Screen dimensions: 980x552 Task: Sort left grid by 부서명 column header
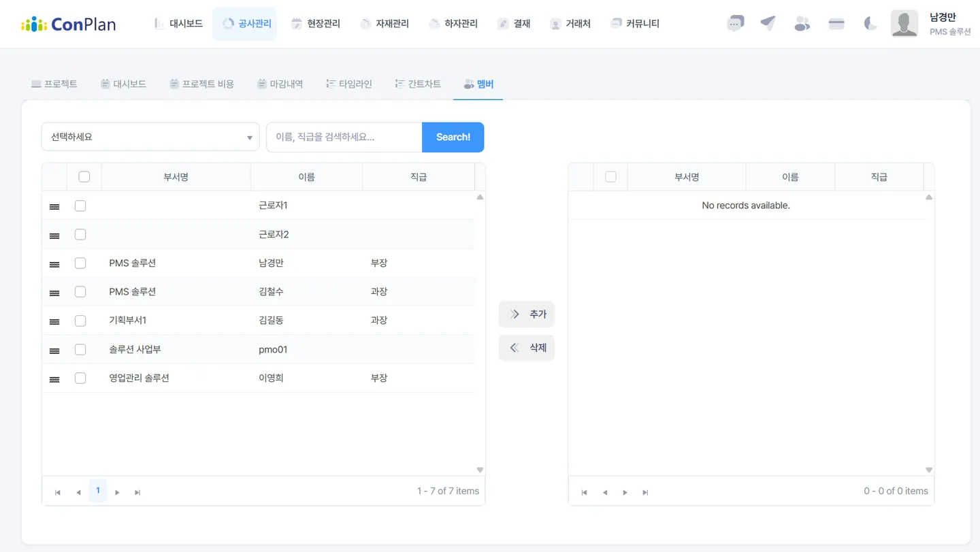[176, 177]
